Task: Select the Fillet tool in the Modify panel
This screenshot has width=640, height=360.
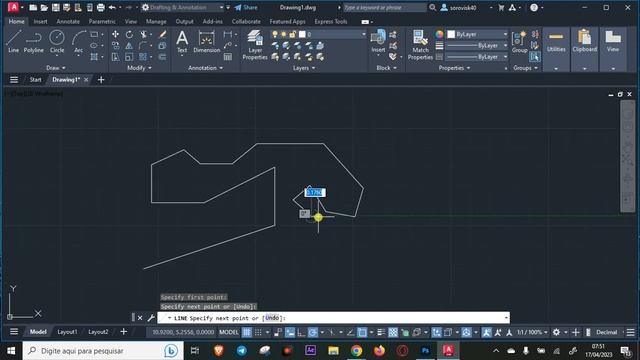Action: [143, 46]
